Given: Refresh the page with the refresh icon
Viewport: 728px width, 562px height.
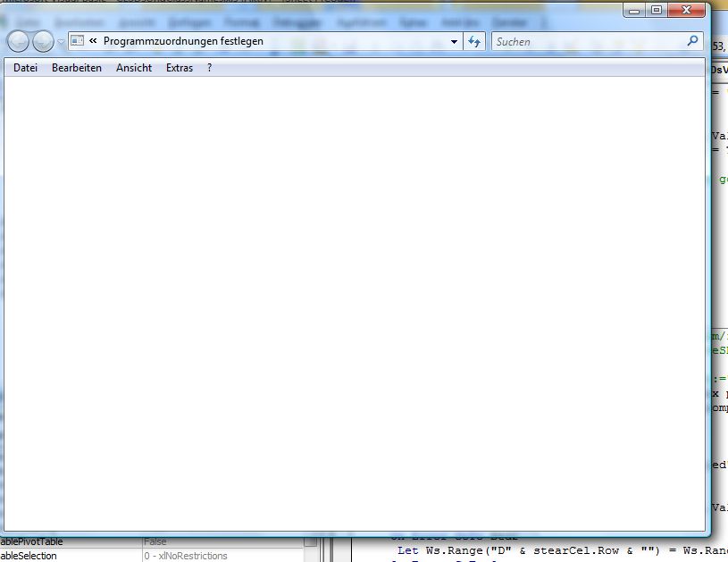Looking at the screenshot, I should click(474, 41).
